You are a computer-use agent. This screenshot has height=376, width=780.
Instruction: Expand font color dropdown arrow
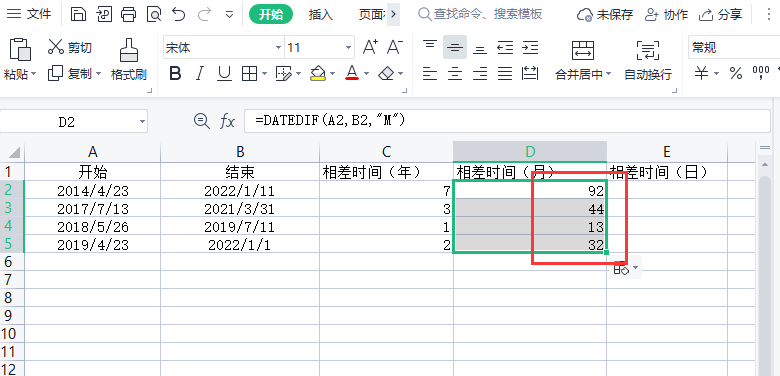(x=367, y=74)
